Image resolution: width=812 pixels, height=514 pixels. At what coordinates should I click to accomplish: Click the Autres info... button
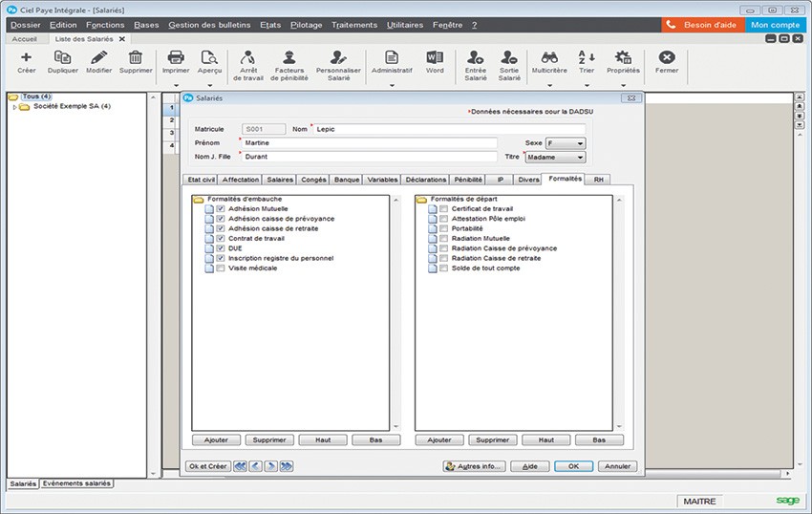[475, 466]
